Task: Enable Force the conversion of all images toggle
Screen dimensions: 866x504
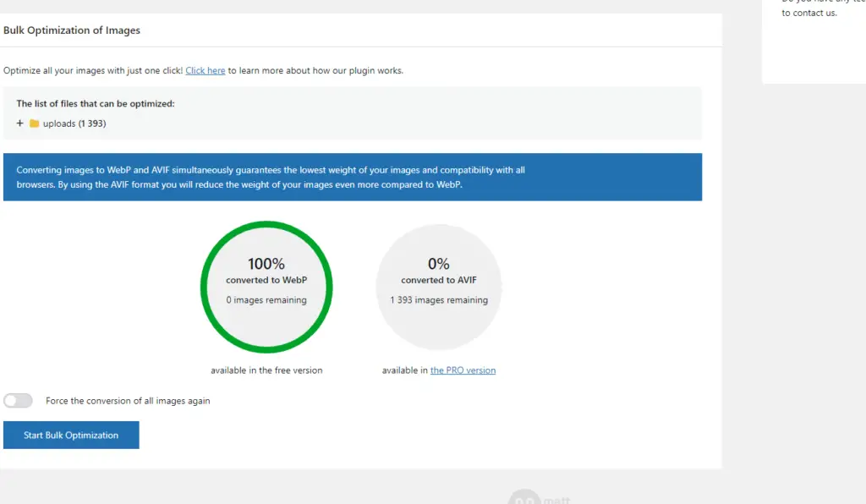Action: tap(19, 401)
